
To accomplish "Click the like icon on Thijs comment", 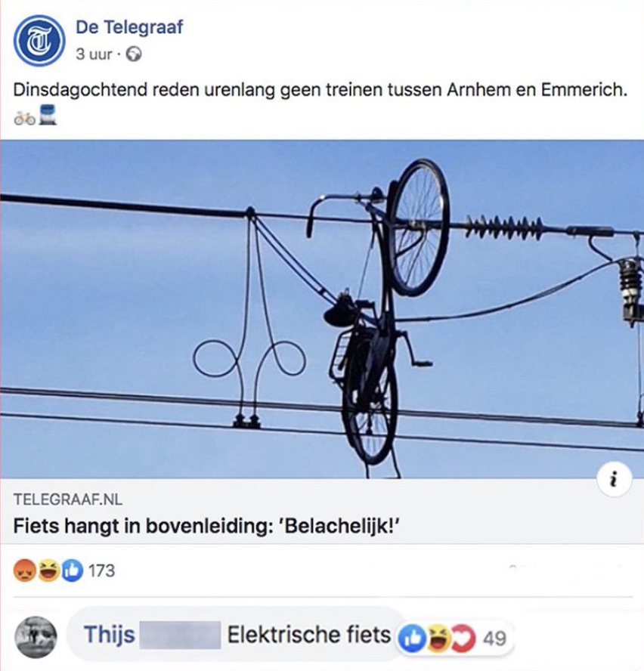I will [410, 638].
